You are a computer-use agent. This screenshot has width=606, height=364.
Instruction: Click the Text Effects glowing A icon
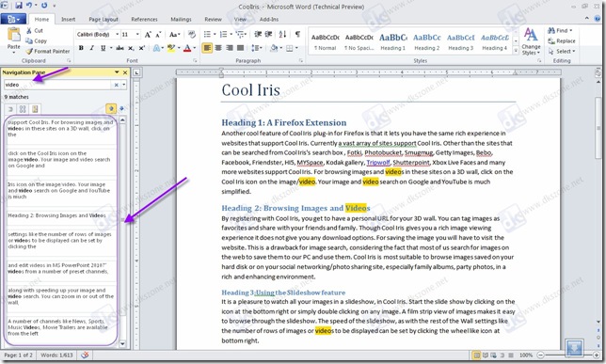pos(156,48)
